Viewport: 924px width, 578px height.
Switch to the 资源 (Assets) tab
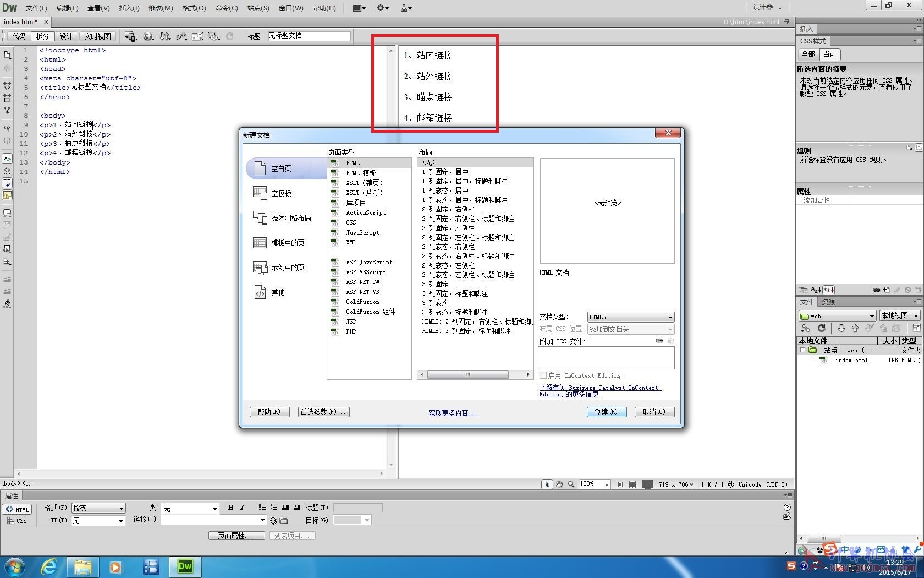tap(828, 302)
